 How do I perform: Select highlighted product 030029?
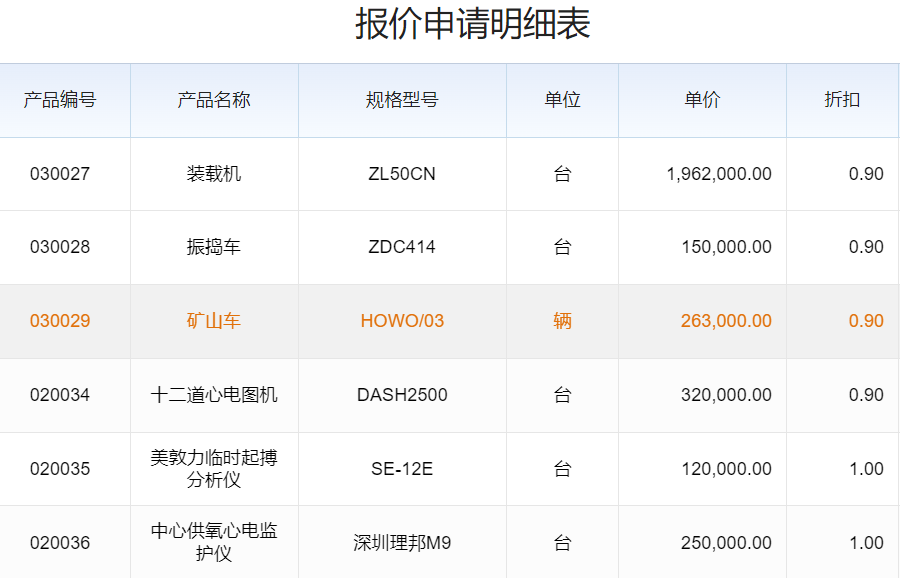pos(60,321)
